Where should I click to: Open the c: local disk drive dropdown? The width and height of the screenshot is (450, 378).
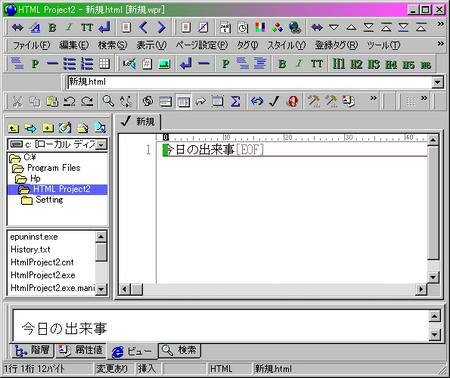pyautogui.click(x=102, y=144)
